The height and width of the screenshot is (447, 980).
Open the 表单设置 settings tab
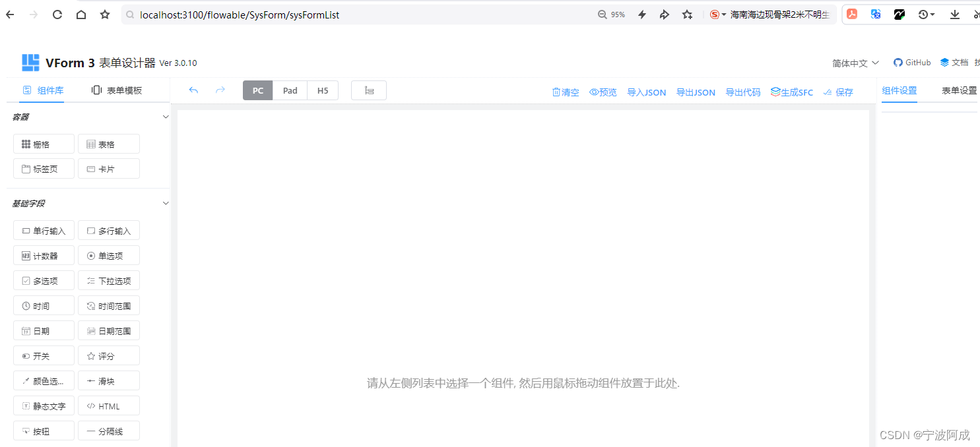pyautogui.click(x=959, y=90)
